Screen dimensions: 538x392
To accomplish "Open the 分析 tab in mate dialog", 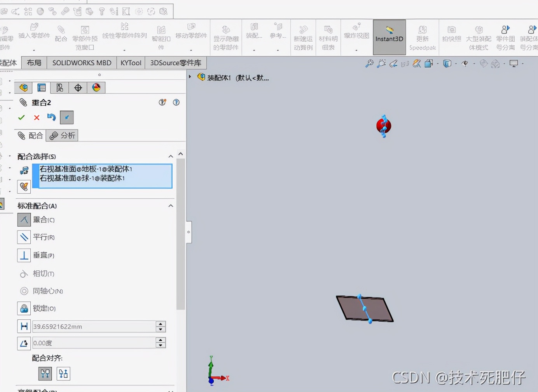I will pyautogui.click(x=62, y=135).
